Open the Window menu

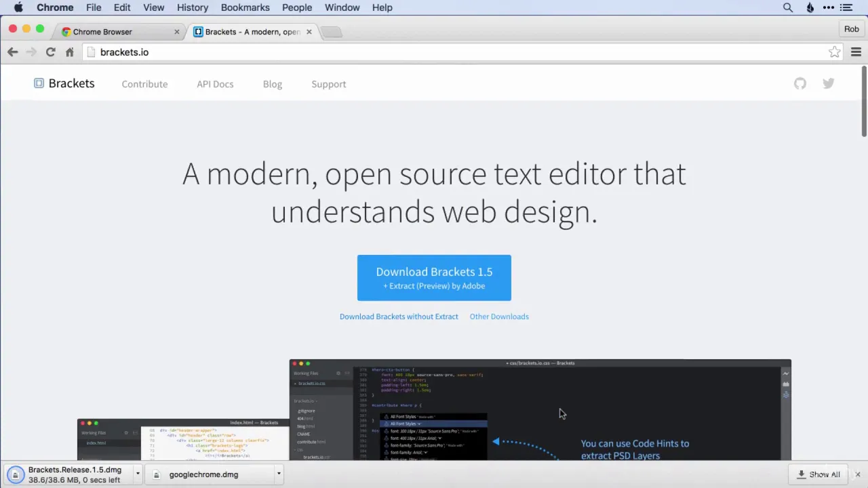click(342, 7)
